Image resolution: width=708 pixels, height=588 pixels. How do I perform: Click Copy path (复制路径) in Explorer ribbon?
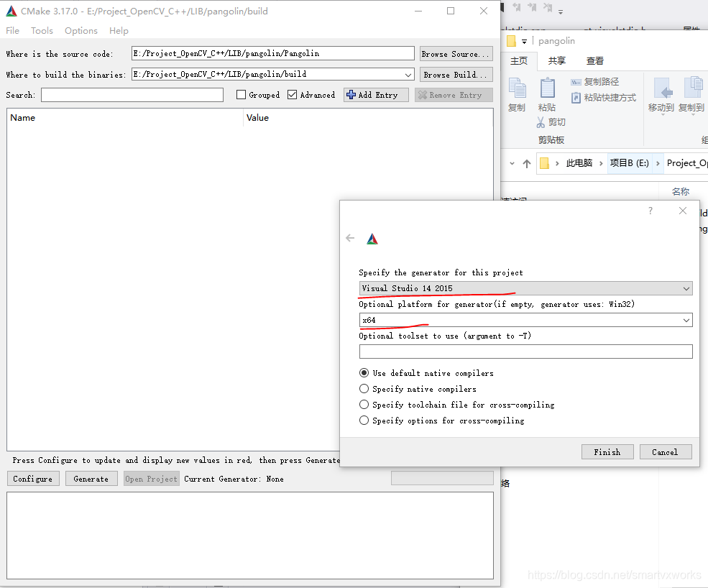(x=595, y=82)
